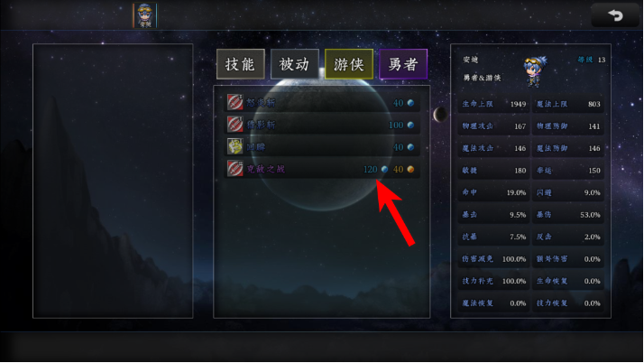Image resolution: width=644 pixels, height=363 pixels.
Task: Switch to the 勇者 tab
Action: 403,64
